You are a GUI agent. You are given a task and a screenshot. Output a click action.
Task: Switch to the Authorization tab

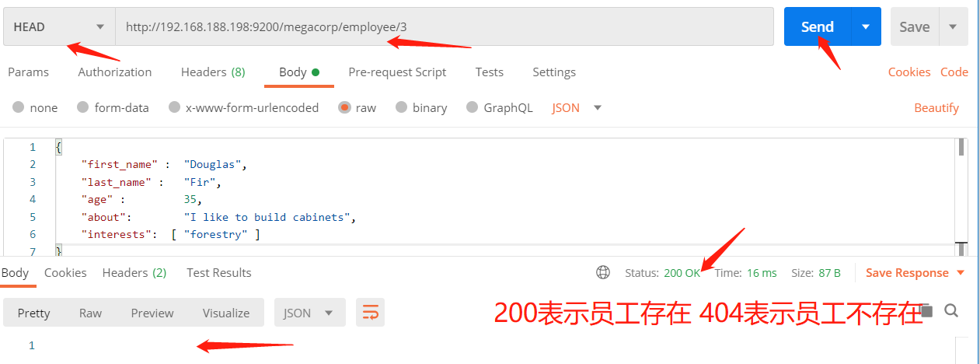115,72
